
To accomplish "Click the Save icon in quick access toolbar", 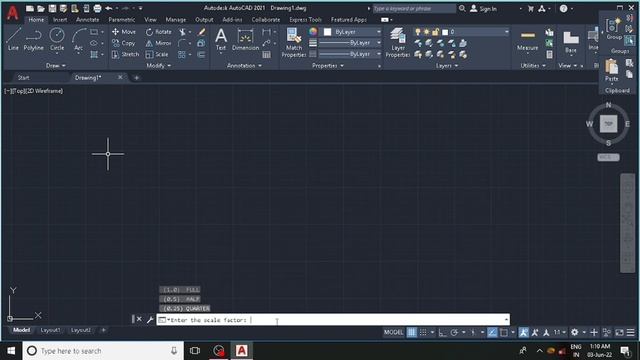I will tap(52, 8).
